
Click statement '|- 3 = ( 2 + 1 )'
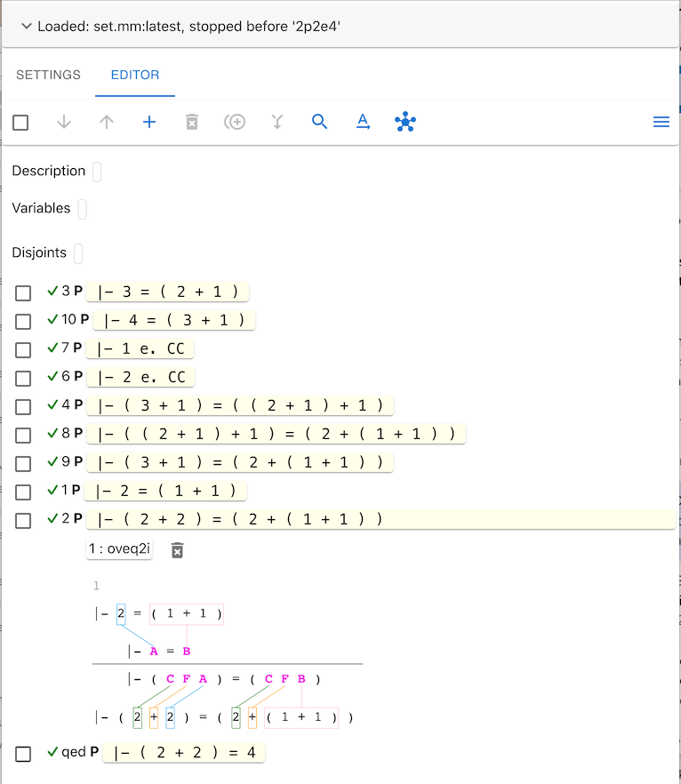pyautogui.click(x=167, y=292)
